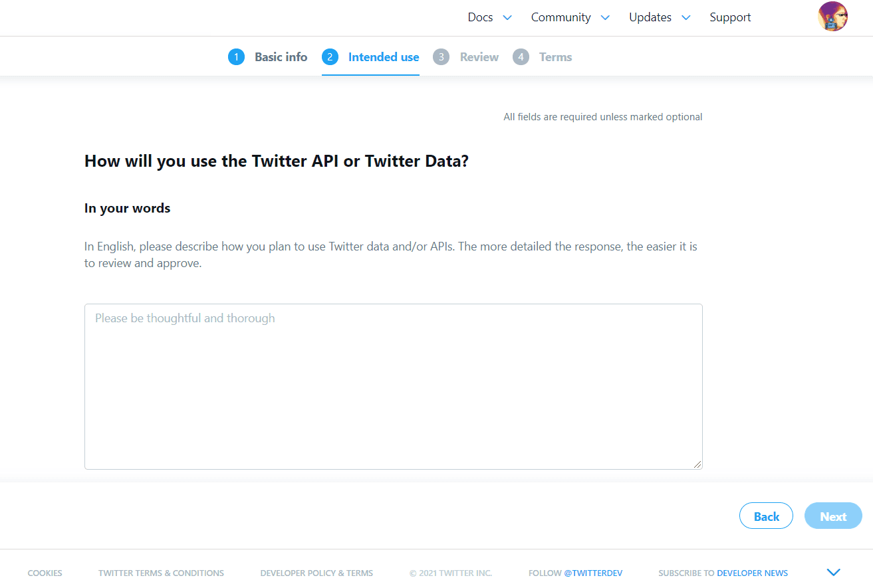Select the Intended use step

click(384, 57)
